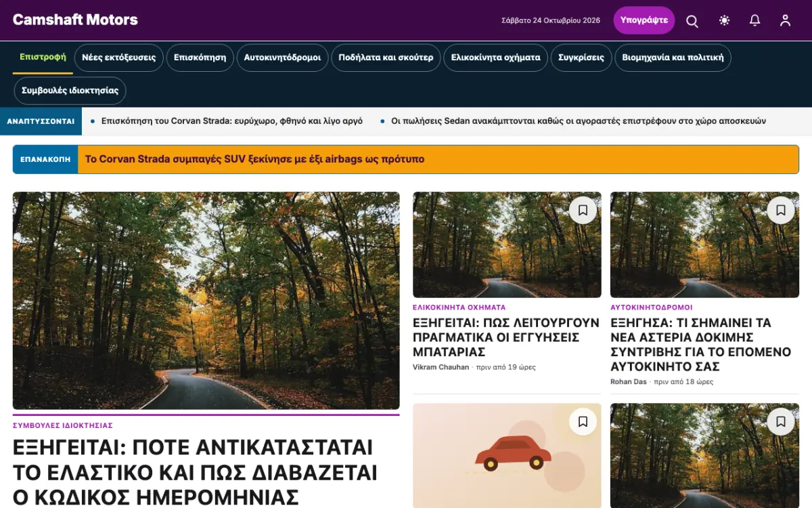
Task: Open Ποδήλατα και σκούτερ tab
Action: click(x=386, y=58)
